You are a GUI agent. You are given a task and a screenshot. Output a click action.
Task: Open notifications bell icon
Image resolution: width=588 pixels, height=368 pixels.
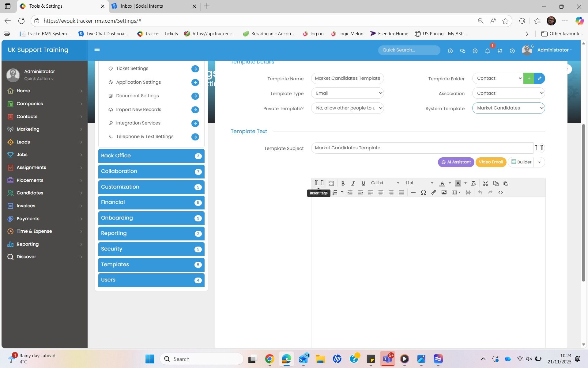pos(487,51)
